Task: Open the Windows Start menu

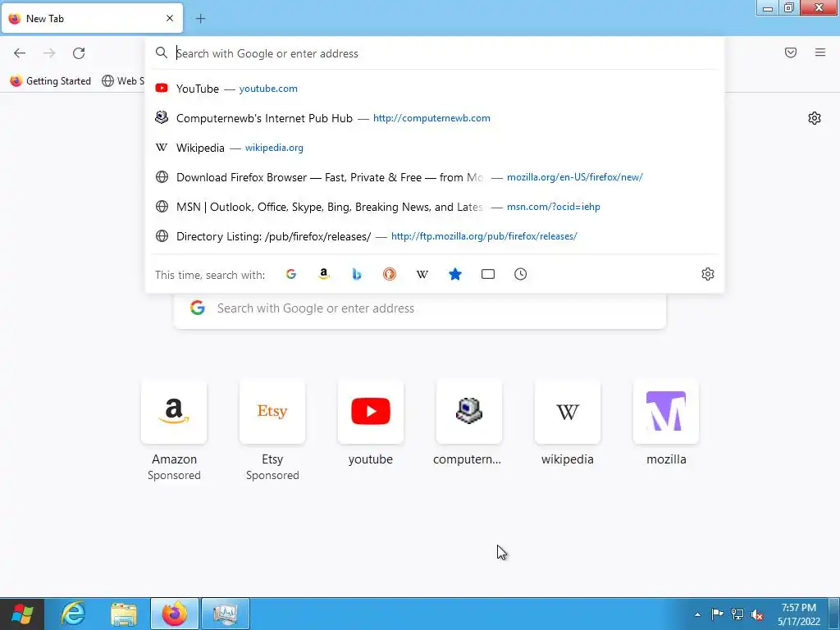Action: (22, 614)
